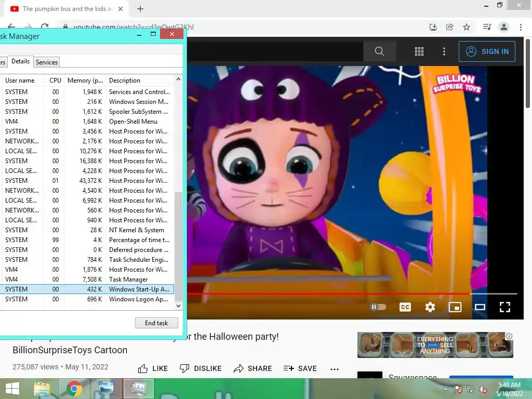The image size is (532, 399).
Task: Click the Chrome share page icon
Action: [450, 27]
